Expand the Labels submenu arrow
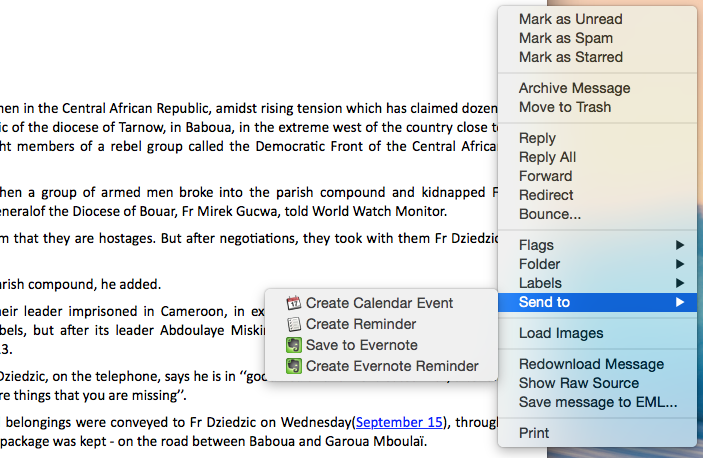 [680, 283]
